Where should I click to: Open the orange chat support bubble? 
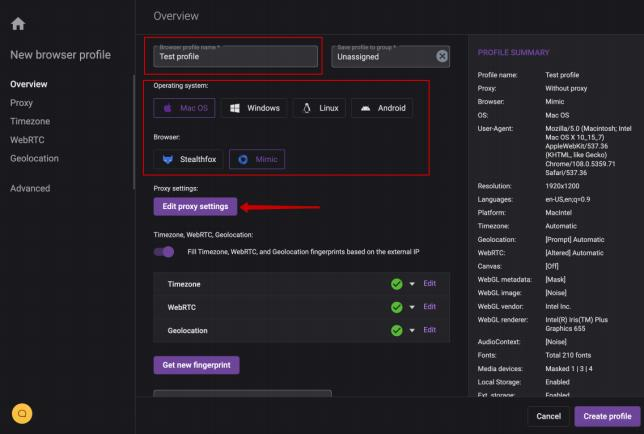[22, 412]
